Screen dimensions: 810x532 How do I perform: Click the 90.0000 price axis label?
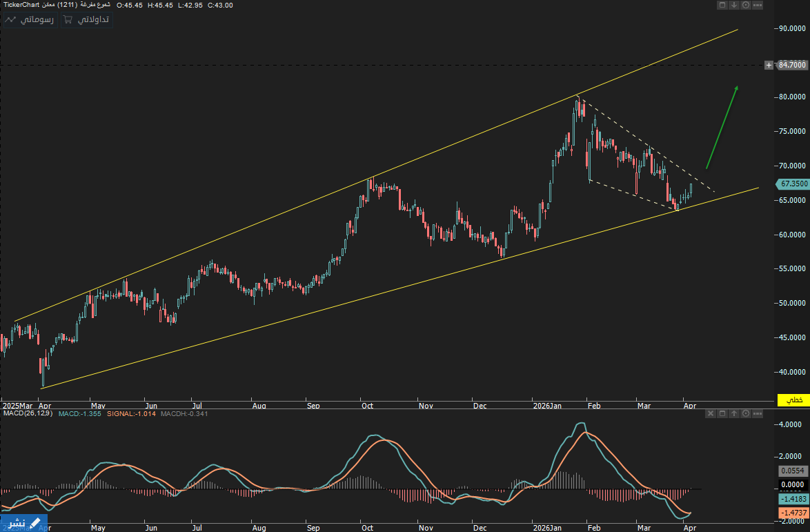point(792,28)
